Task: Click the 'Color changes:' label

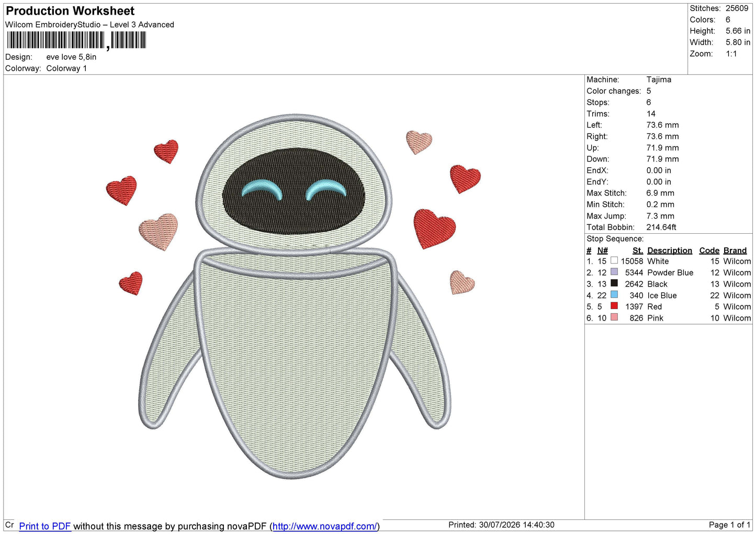Action: pyautogui.click(x=613, y=91)
